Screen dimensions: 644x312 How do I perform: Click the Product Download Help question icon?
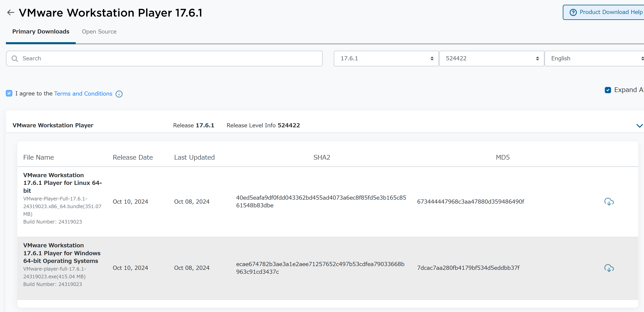573,12
